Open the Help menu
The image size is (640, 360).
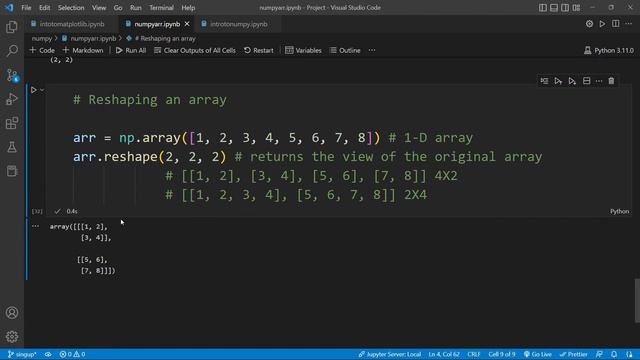point(188,8)
